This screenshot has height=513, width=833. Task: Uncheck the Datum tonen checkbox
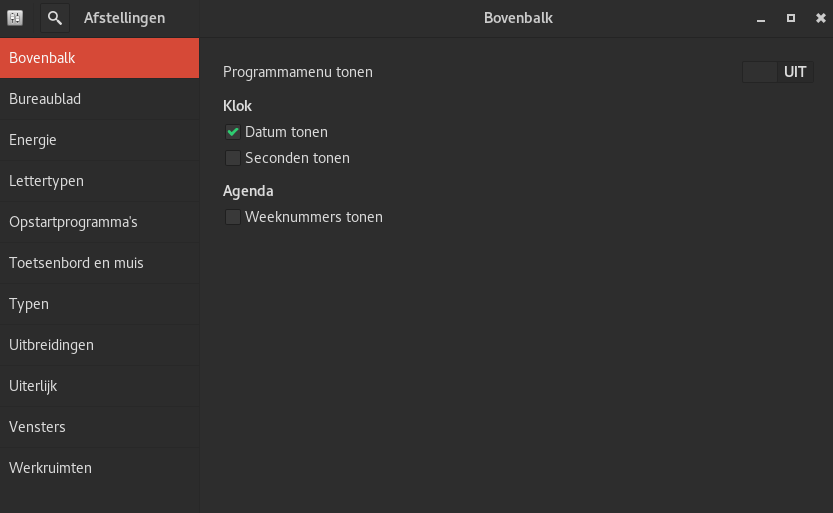point(233,132)
